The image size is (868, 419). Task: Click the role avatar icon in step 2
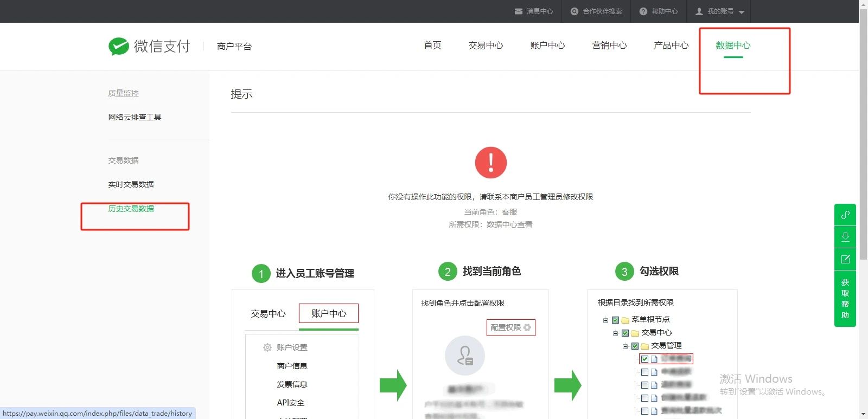[x=465, y=356]
